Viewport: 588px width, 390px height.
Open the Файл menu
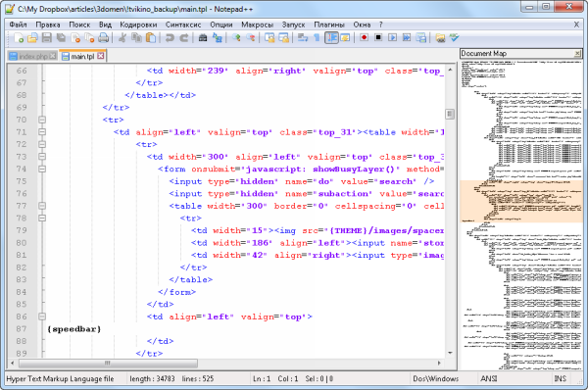click(x=18, y=24)
